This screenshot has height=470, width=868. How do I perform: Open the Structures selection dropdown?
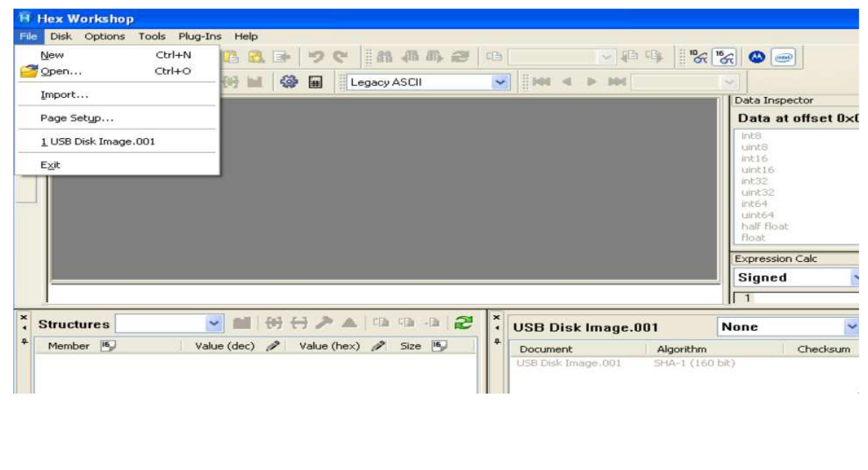[214, 323]
